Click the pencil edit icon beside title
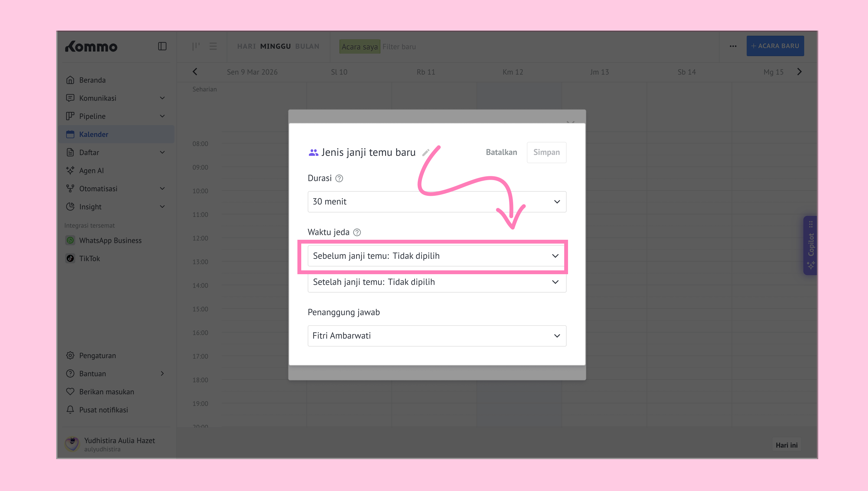Viewport: 868px width, 491px height. click(x=426, y=152)
